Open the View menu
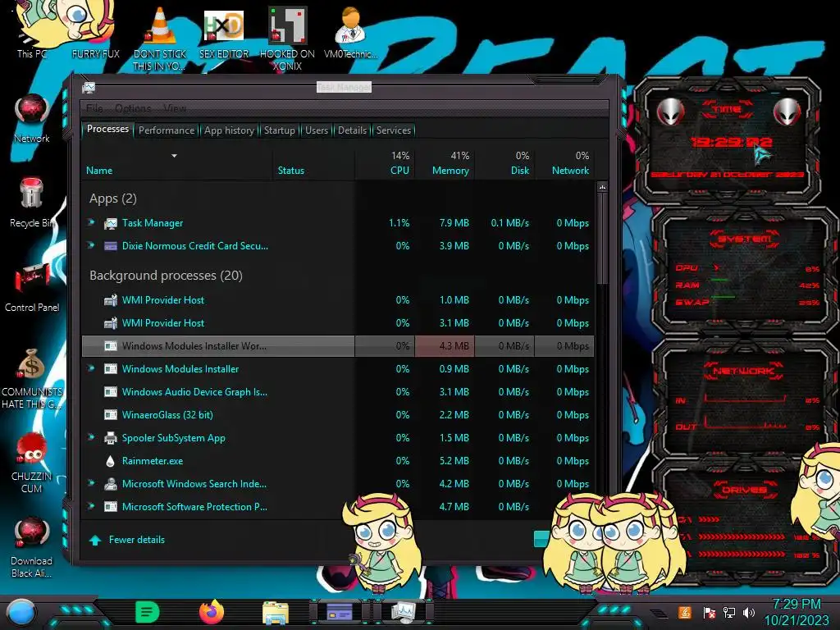840x630 pixels. coord(175,108)
